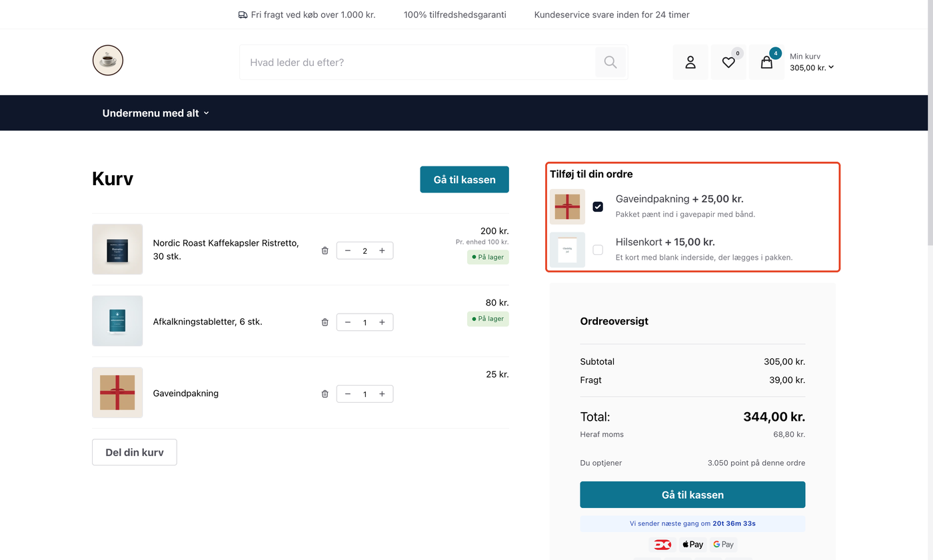
Task: Expand the Min kurv dropdown
Action: tap(812, 62)
